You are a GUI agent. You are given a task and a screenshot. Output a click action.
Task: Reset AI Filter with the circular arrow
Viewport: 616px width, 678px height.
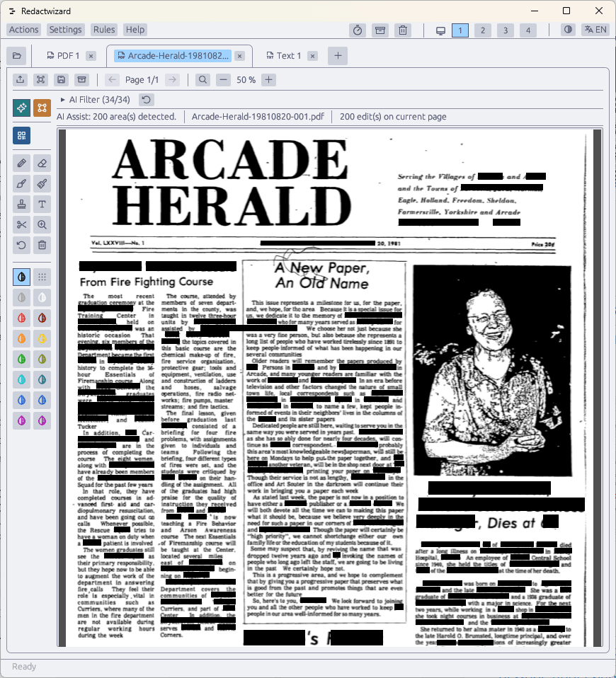(147, 100)
